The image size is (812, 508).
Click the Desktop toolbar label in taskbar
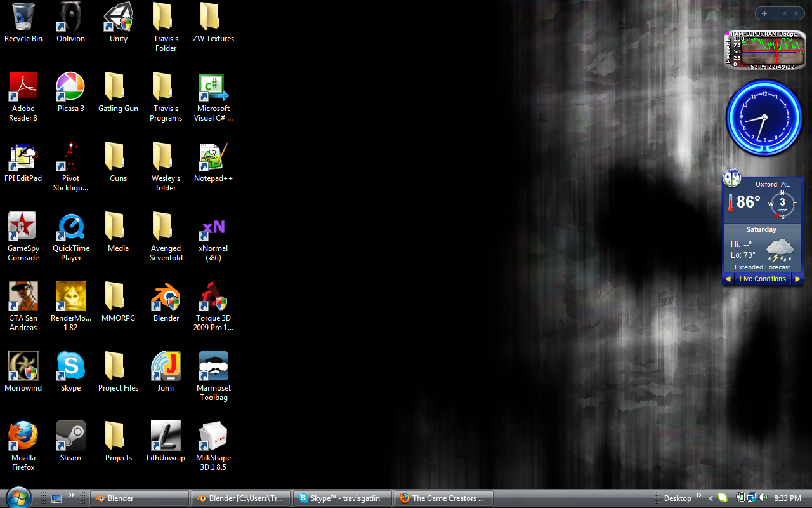pyautogui.click(x=677, y=498)
